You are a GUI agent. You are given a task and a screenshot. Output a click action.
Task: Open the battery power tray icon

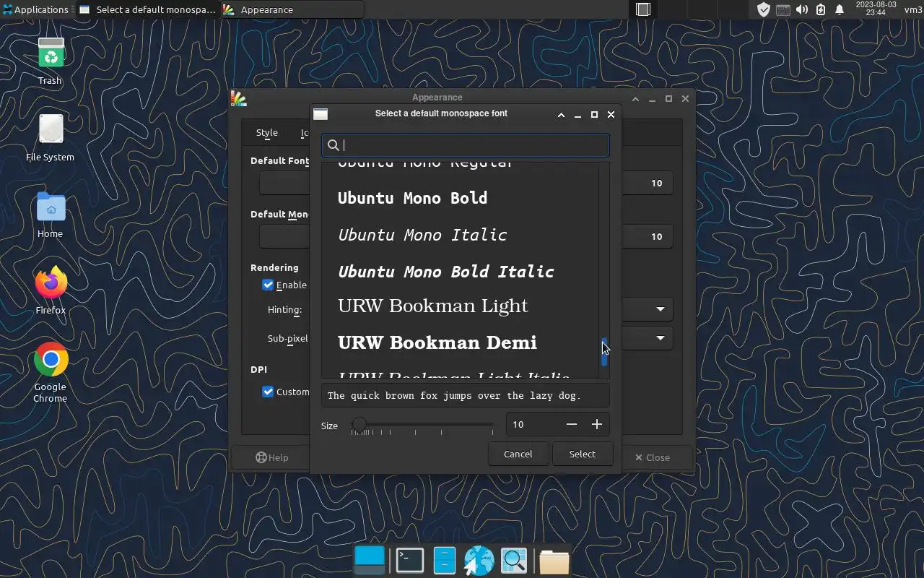821,9
